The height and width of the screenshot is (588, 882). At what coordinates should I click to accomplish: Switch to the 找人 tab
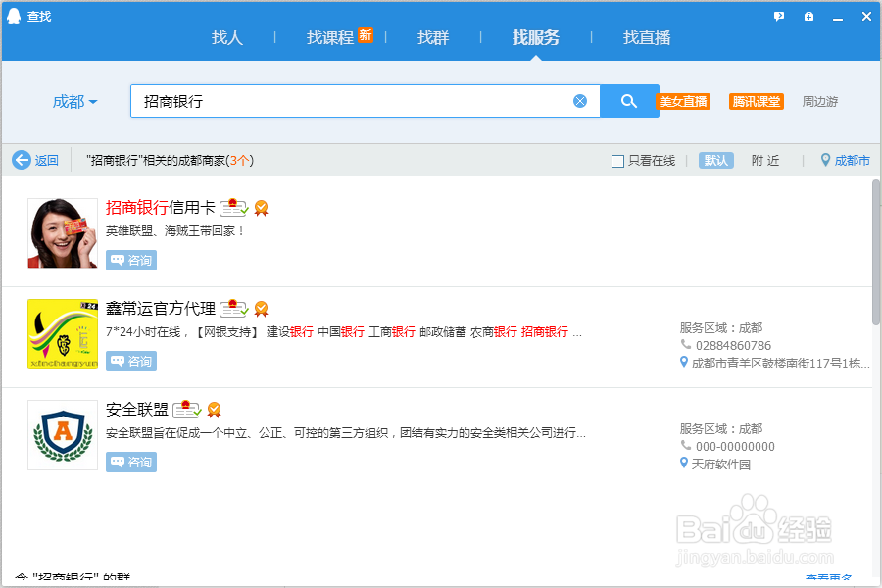point(226,37)
